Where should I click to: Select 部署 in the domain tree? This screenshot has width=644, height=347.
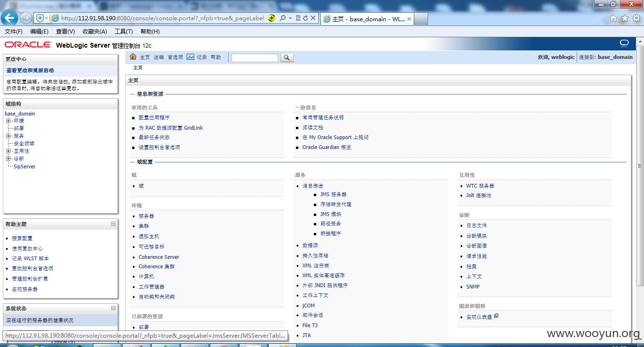[19, 128]
